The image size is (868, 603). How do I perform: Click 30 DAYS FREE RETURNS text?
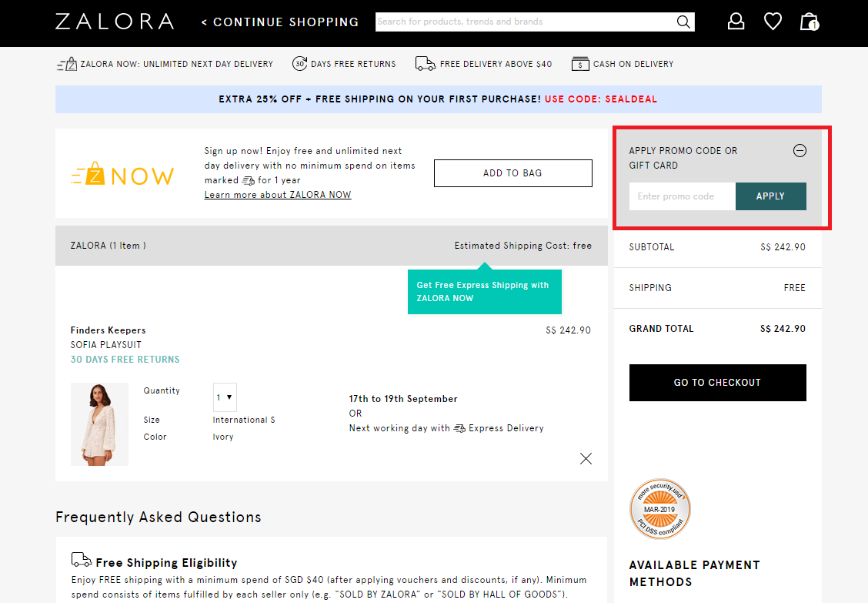[x=125, y=359]
